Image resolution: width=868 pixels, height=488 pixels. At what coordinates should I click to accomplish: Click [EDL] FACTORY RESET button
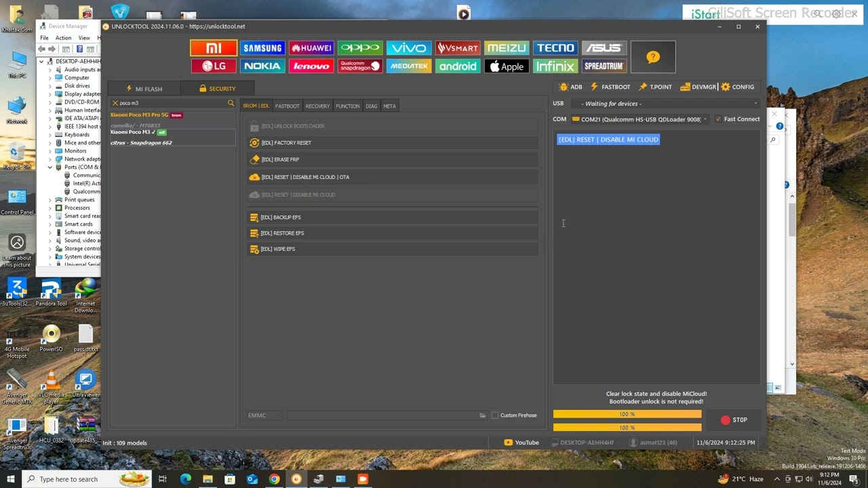pos(392,143)
